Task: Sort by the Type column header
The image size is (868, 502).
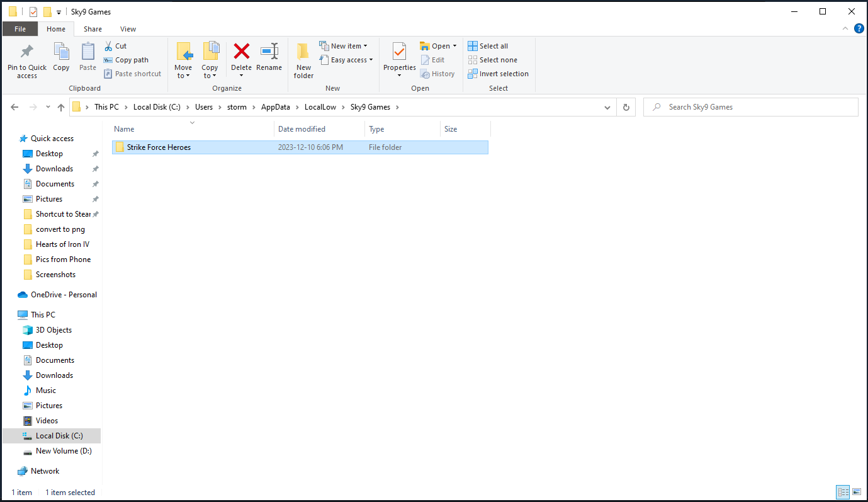Action: pos(403,129)
